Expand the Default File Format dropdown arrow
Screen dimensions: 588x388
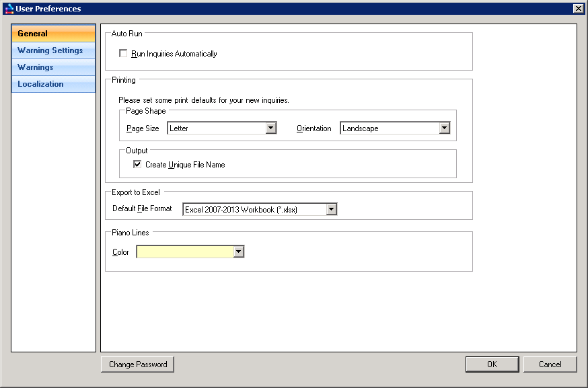click(x=331, y=210)
